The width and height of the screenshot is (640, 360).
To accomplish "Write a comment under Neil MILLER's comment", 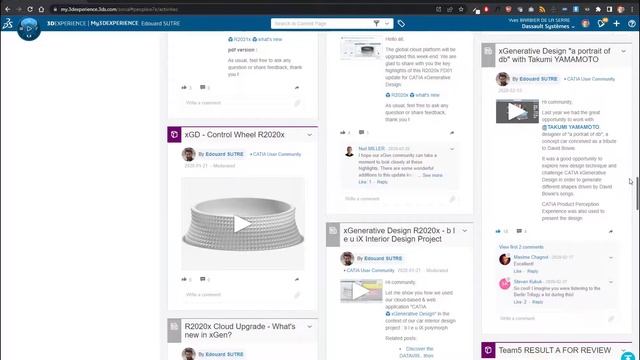I will pos(399,199).
